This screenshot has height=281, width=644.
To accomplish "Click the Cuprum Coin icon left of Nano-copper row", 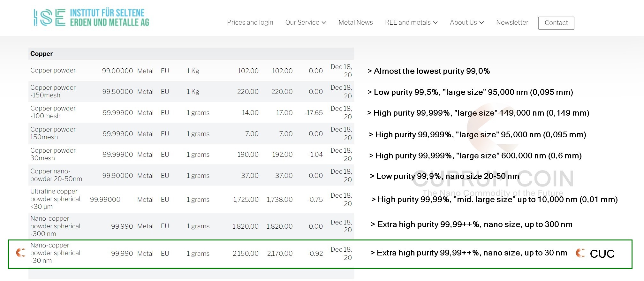I will pyautogui.click(x=21, y=253).
